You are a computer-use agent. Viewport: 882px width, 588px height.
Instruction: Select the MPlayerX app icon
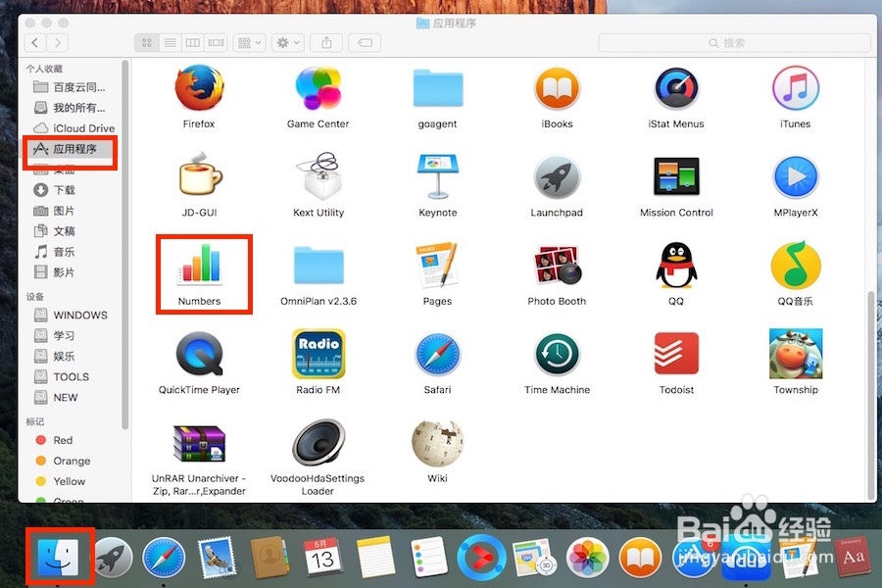(x=796, y=177)
